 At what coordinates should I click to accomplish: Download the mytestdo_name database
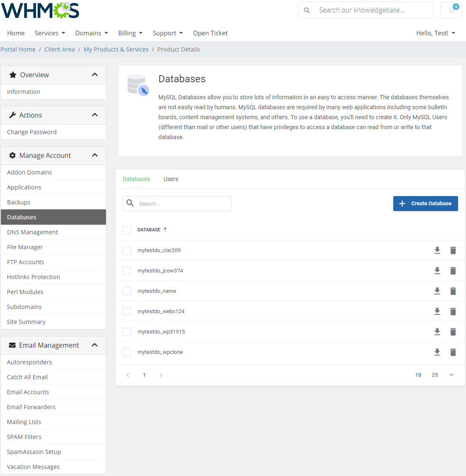437,291
